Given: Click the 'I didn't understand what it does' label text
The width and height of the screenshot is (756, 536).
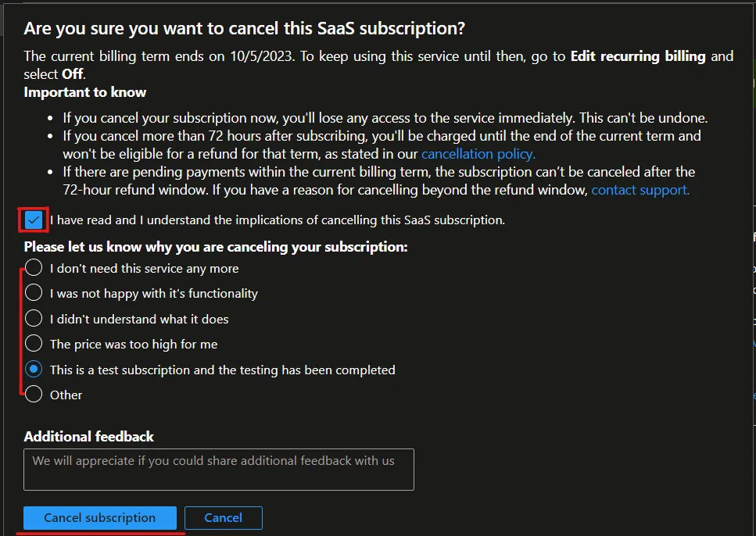Looking at the screenshot, I should click(x=139, y=319).
